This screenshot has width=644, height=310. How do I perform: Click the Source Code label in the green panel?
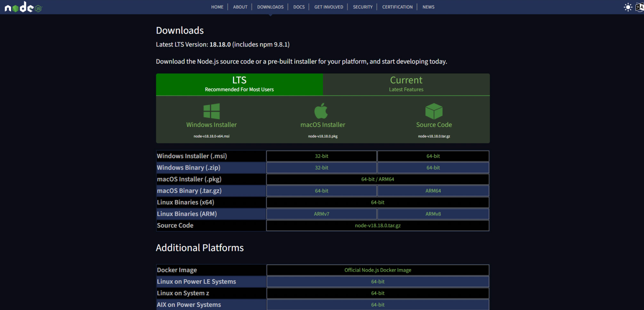point(434,125)
